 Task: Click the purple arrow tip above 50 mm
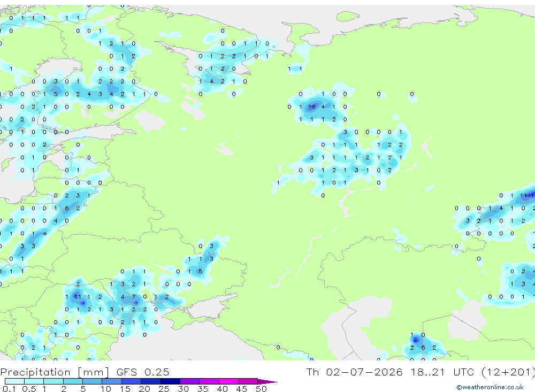[267, 381]
